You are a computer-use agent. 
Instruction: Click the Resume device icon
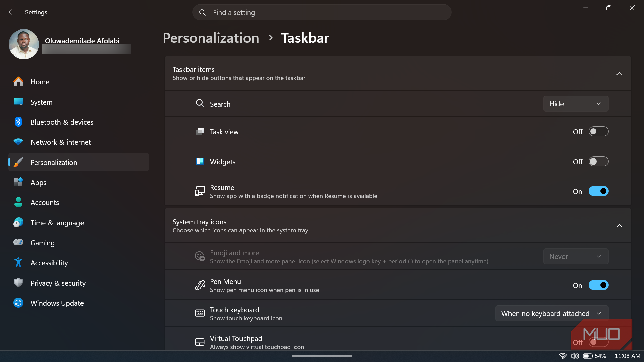click(200, 191)
